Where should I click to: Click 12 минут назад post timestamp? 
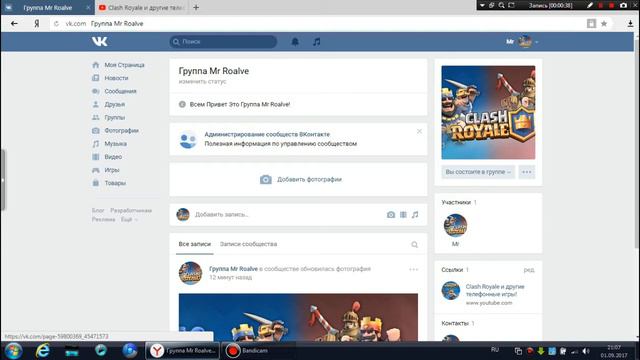click(231, 278)
